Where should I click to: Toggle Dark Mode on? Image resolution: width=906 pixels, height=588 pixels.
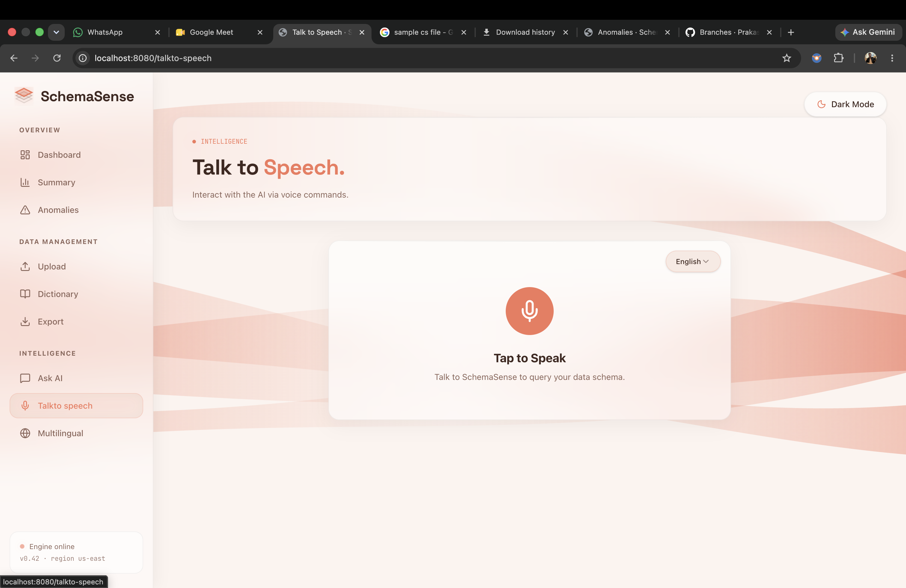[x=845, y=104]
